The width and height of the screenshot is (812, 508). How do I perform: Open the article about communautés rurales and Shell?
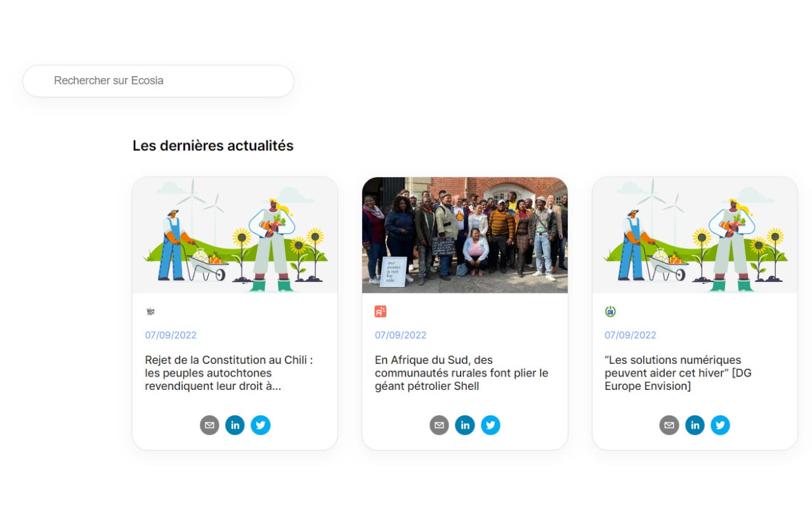click(x=462, y=373)
